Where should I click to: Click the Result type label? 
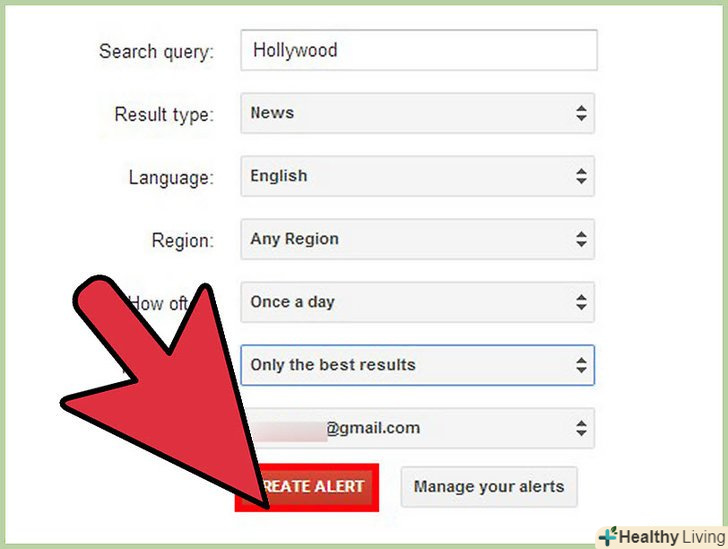[x=164, y=115]
